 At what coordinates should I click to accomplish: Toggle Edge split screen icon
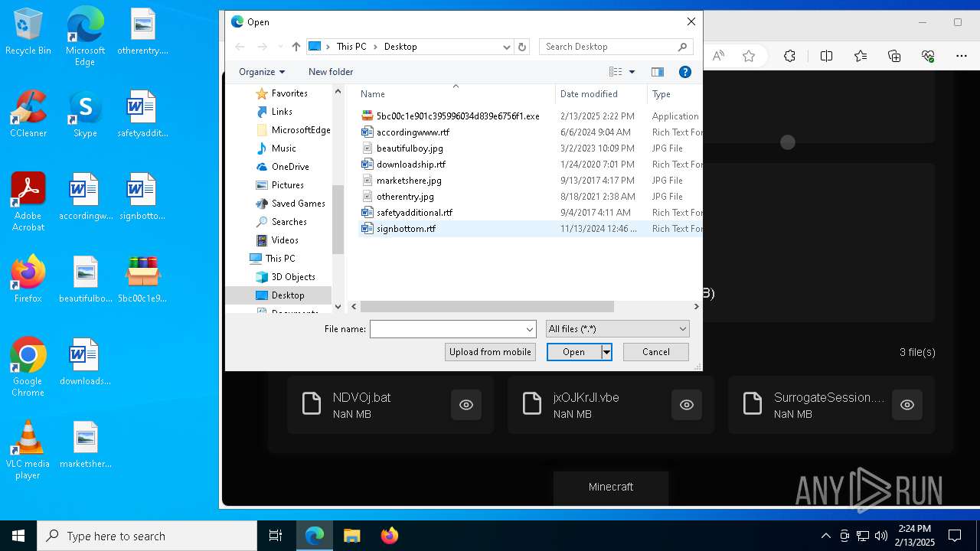tap(826, 56)
